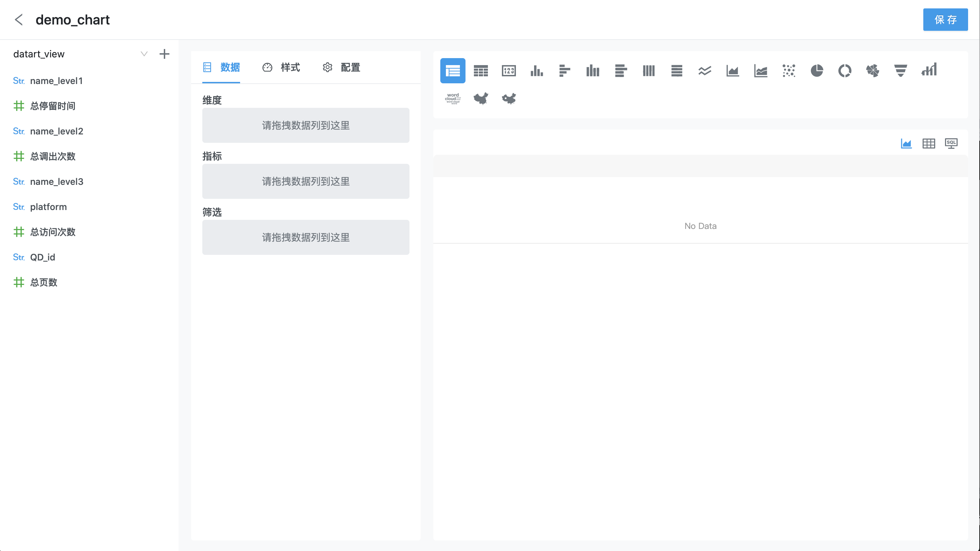Screen dimensions: 980x551
Task: Click the 维度 drop area
Action: (x=306, y=125)
